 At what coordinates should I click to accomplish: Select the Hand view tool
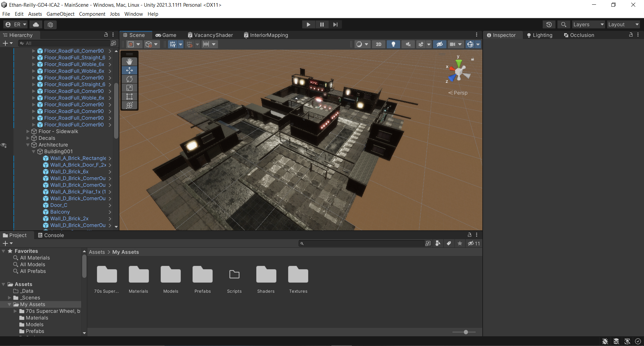point(129,61)
